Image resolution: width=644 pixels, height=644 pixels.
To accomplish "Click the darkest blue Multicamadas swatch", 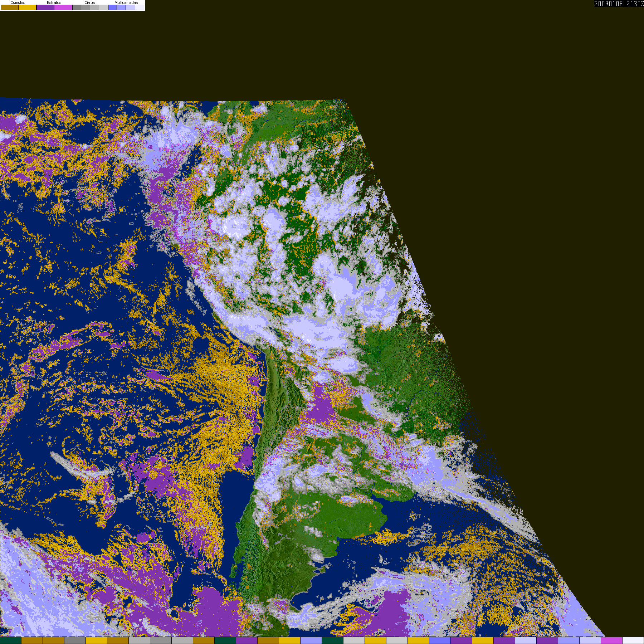I will pyautogui.click(x=113, y=7).
